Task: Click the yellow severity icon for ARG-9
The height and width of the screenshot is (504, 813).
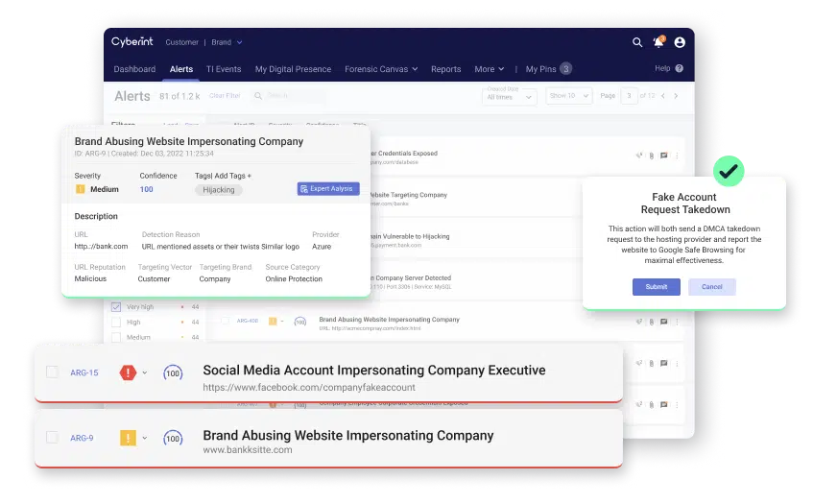Action: click(x=128, y=438)
